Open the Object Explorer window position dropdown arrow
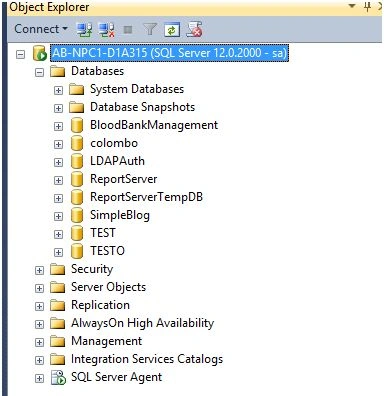 coord(352,6)
